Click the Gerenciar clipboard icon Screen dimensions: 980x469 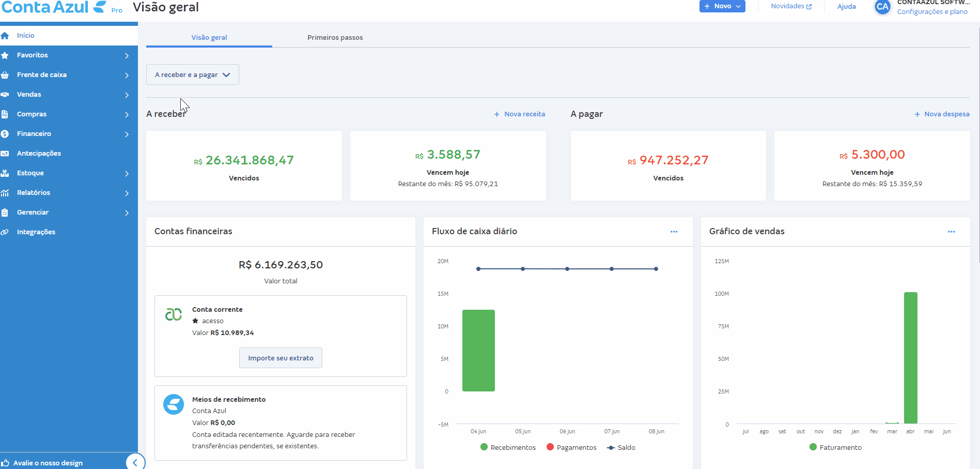coord(5,213)
